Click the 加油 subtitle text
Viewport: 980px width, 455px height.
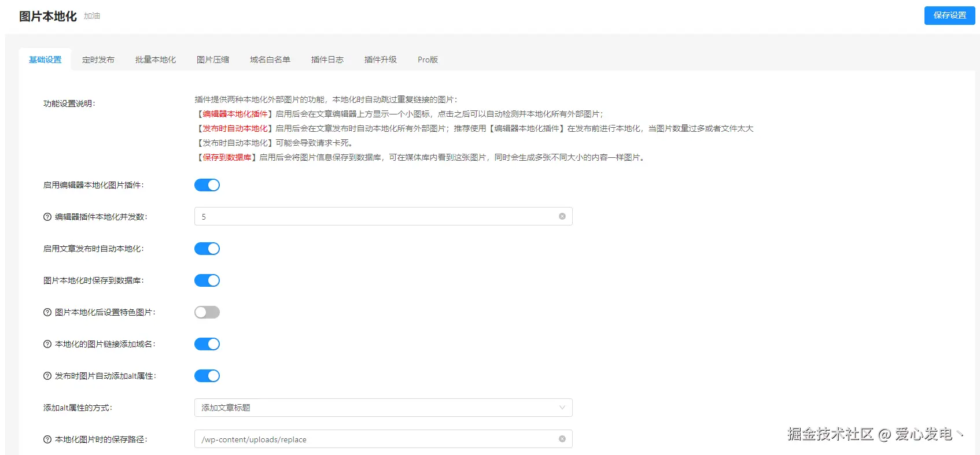point(92,16)
